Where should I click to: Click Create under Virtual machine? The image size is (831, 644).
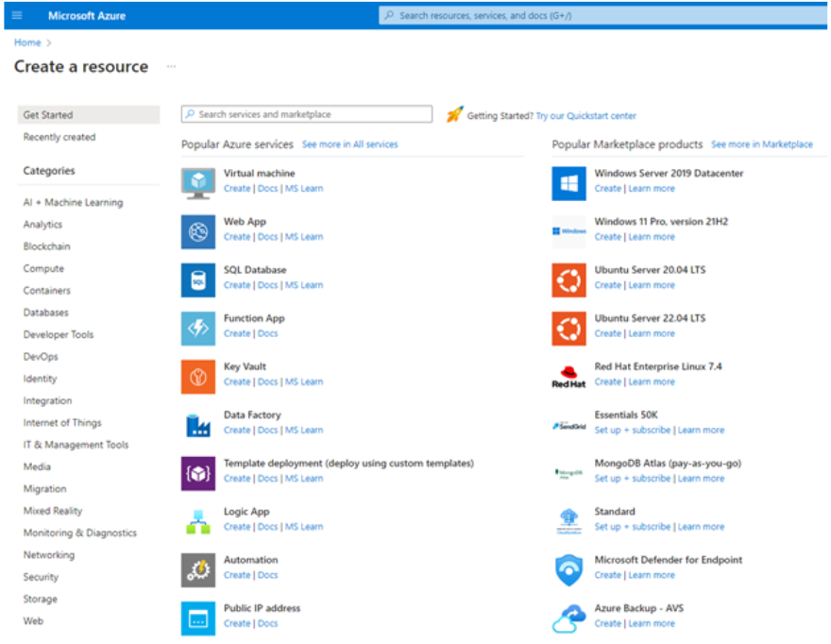click(237, 188)
